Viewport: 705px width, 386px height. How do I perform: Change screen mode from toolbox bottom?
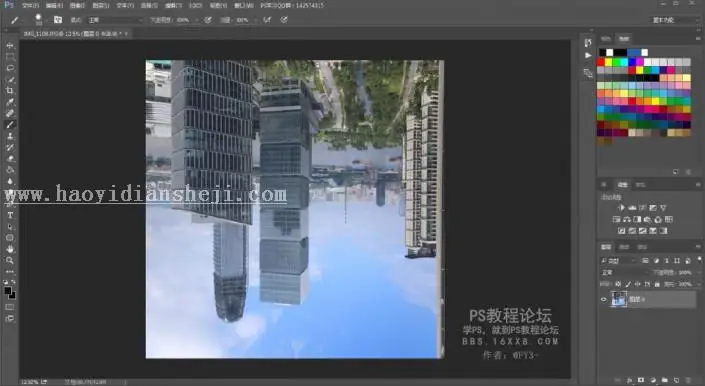(10, 319)
